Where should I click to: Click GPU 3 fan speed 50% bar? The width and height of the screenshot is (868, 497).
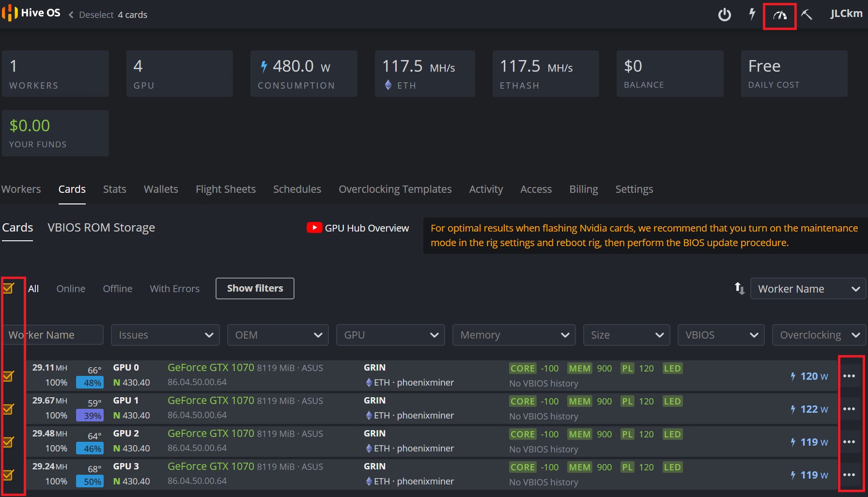click(90, 481)
